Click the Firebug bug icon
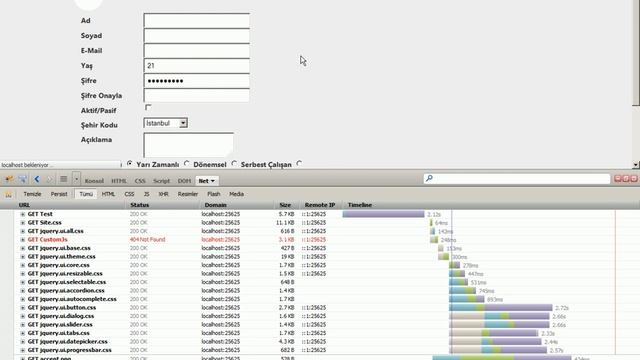Screen dimensions: 640x360 coord(9,179)
